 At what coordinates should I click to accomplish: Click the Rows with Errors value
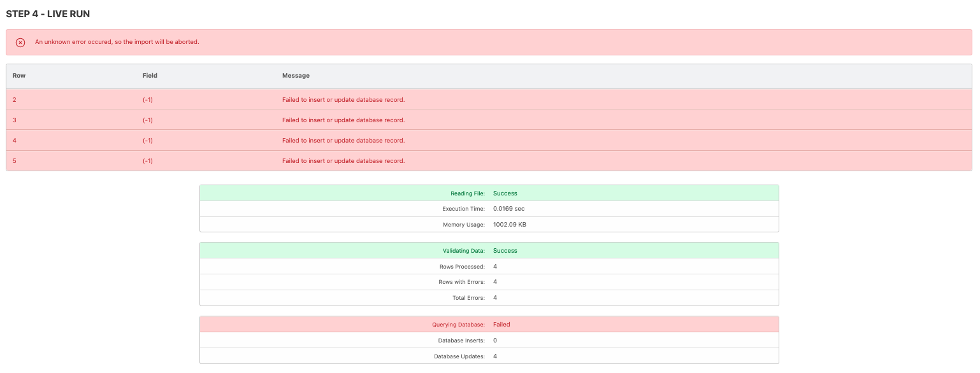pyautogui.click(x=495, y=282)
